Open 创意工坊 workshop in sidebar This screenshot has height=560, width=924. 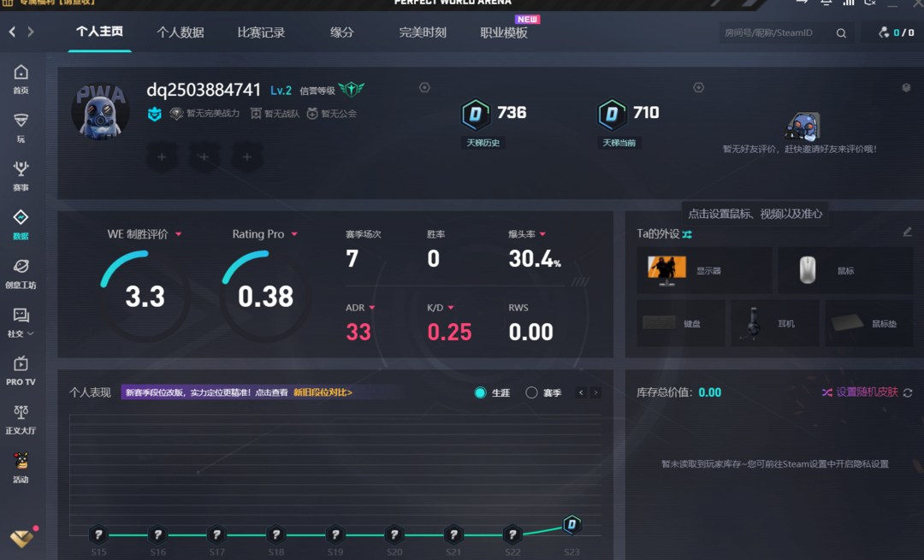pos(21,273)
